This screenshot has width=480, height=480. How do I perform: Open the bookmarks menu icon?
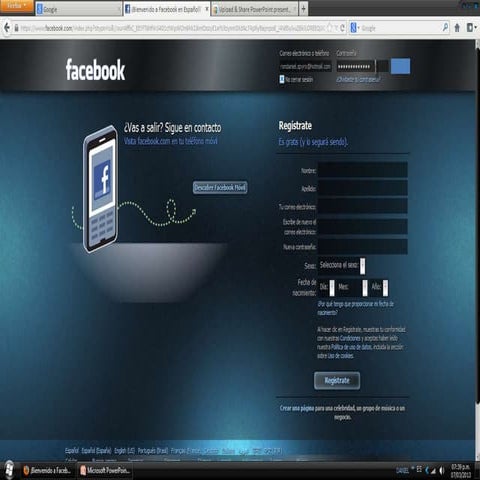[x=470, y=28]
